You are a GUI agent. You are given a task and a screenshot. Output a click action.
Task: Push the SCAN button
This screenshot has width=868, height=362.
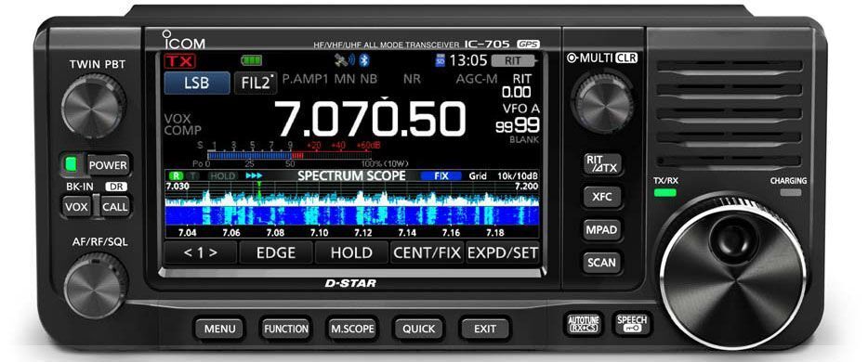[602, 263]
